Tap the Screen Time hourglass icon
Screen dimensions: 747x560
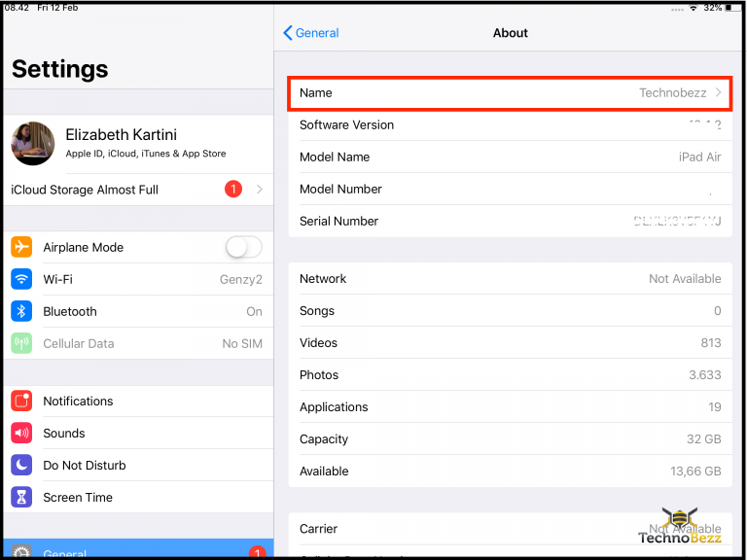click(21, 497)
